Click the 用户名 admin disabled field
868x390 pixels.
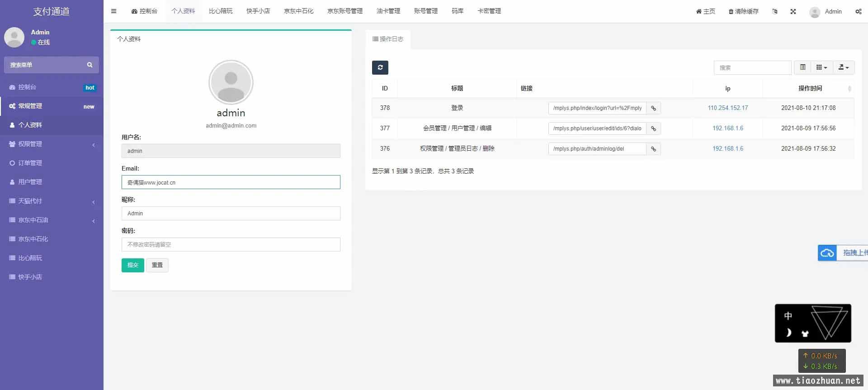(x=231, y=151)
